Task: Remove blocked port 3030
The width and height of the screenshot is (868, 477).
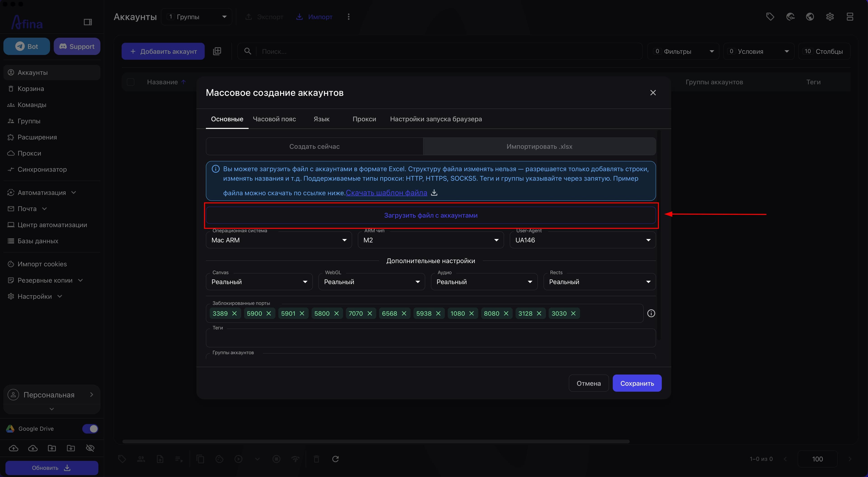Action: tap(573, 313)
